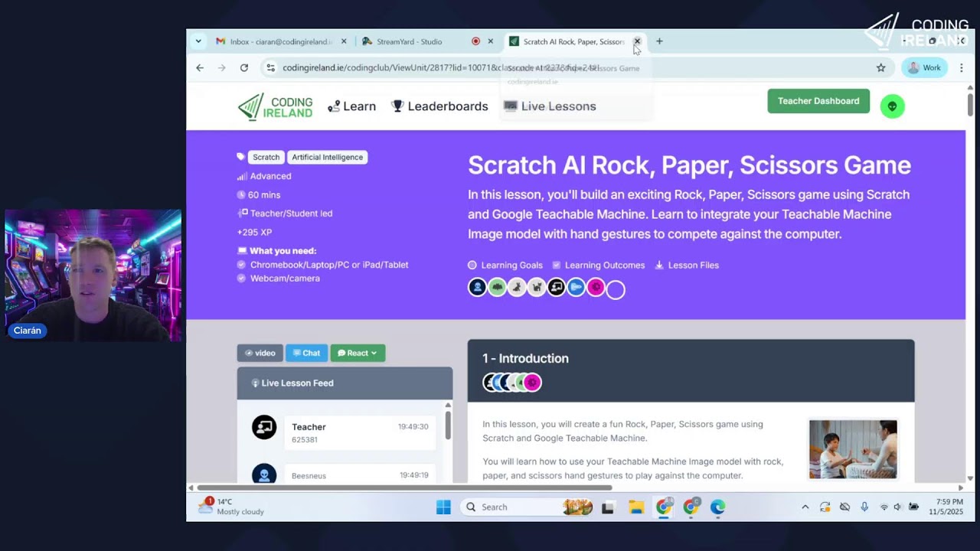The height and width of the screenshot is (551, 980).
Task: Click the cat student avatar
Action: (537, 287)
